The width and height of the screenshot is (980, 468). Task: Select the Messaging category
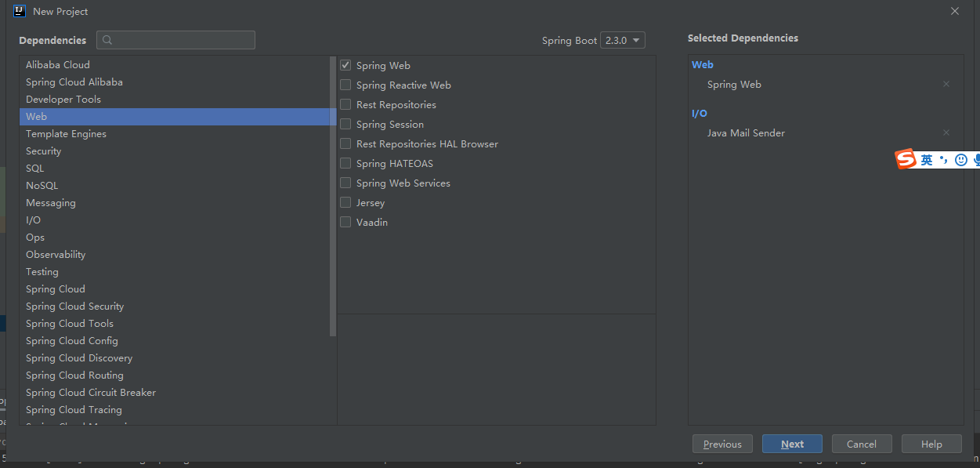175,202
